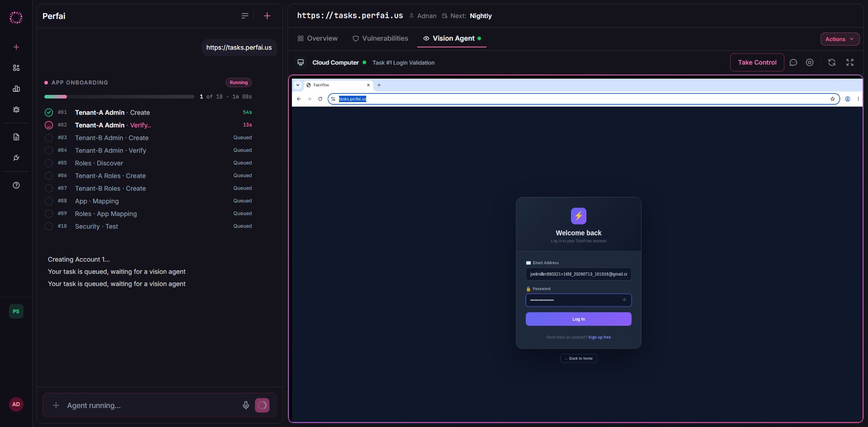The width and height of the screenshot is (868, 427).
Task: Open the Actions dropdown
Action: 840,39
